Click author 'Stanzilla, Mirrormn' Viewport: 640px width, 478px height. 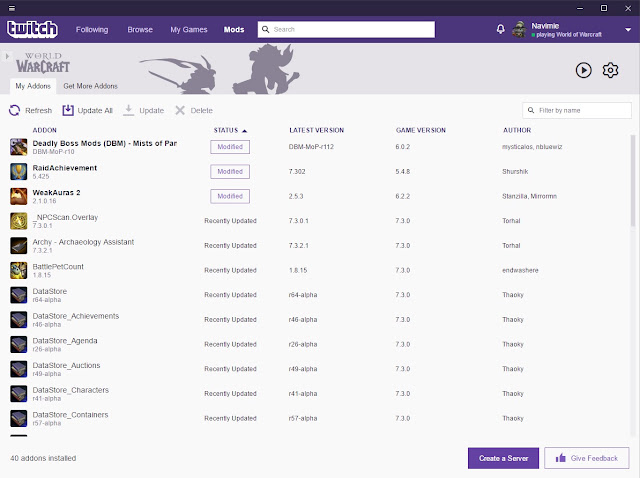529,196
